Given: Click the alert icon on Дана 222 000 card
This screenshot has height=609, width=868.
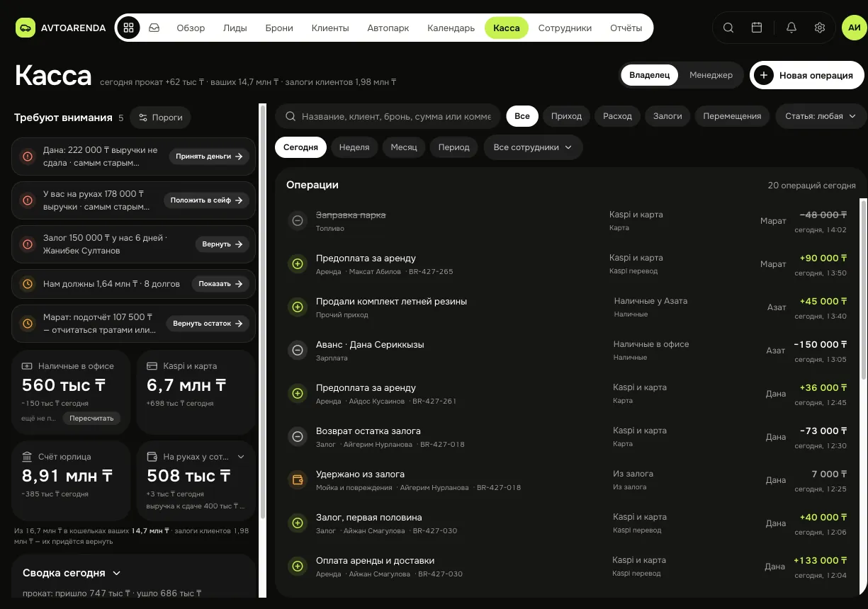Looking at the screenshot, I should coord(28,156).
